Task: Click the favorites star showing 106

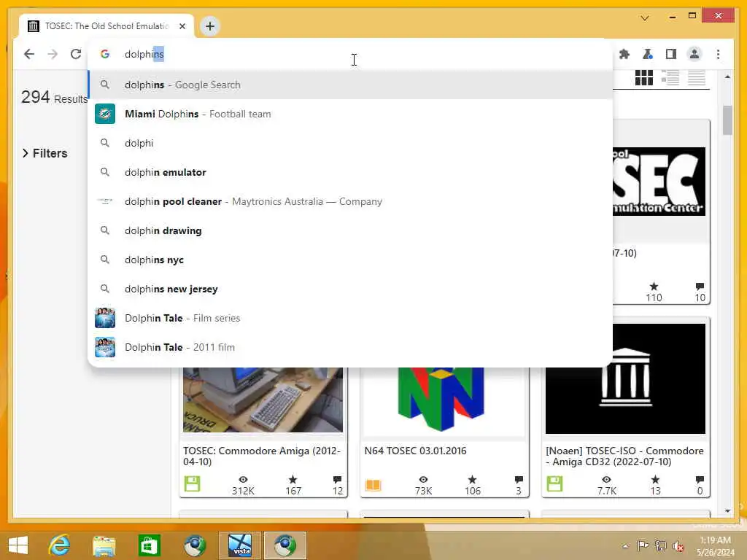Action: pyautogui.click(x=472, y=479)
